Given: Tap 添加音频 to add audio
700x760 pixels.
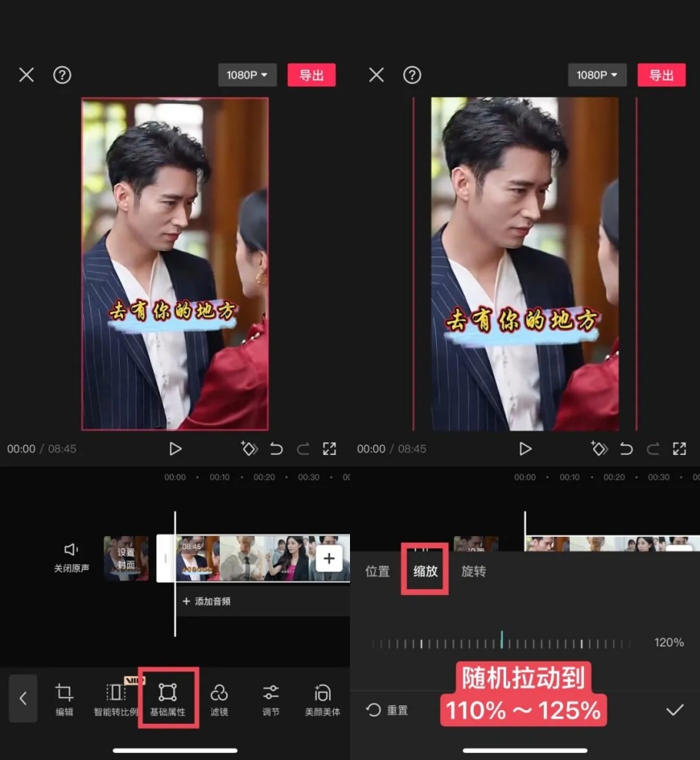Looking at the screenshot, I should 207,601.
